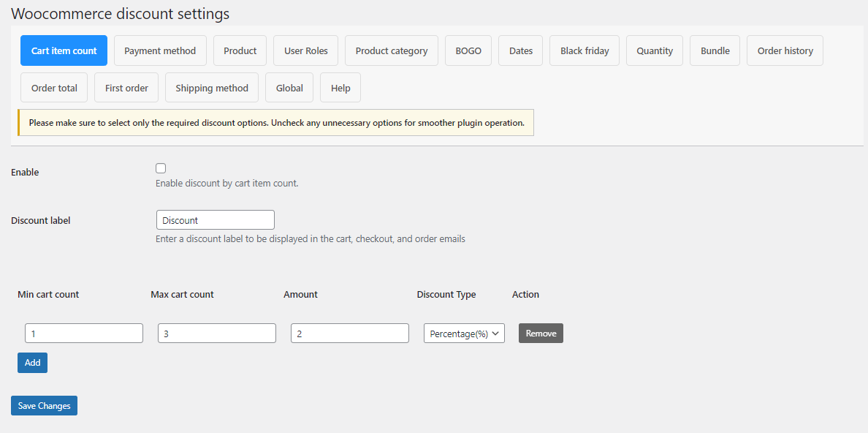The image size is (868, 433).
Task: Select the First order tab
Action: pos(126,87)
